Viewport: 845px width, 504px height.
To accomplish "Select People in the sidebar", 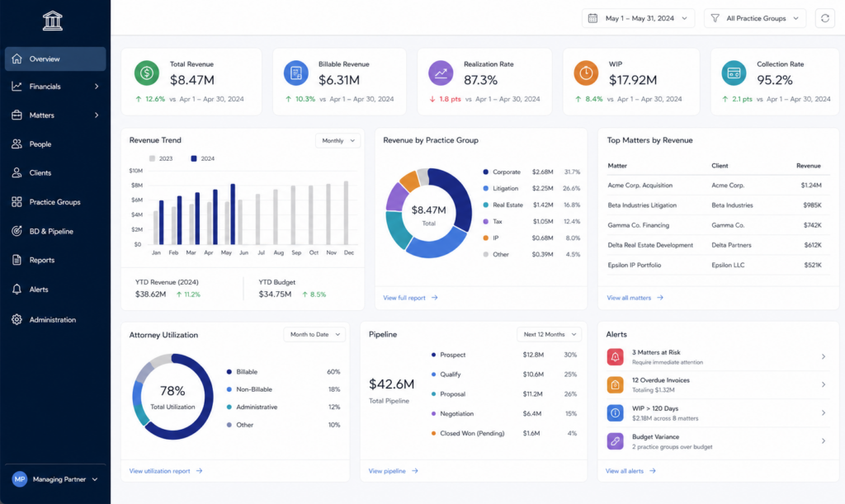I will [55, 144].
